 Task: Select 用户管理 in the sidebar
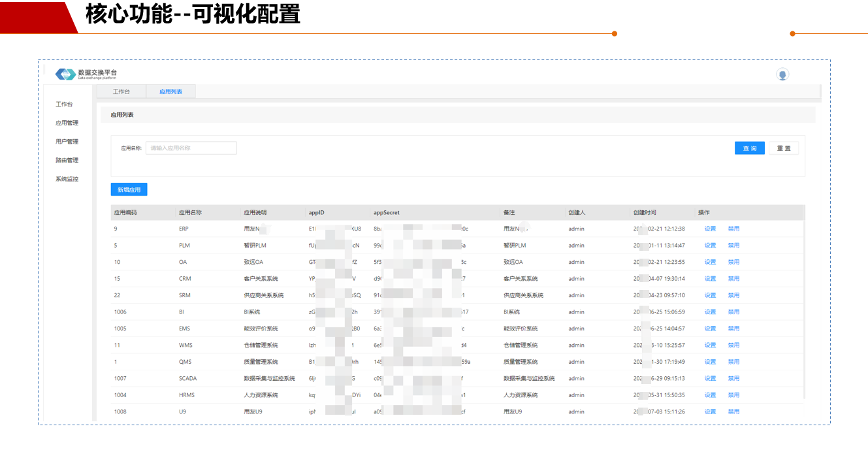[x=67, y=142]
